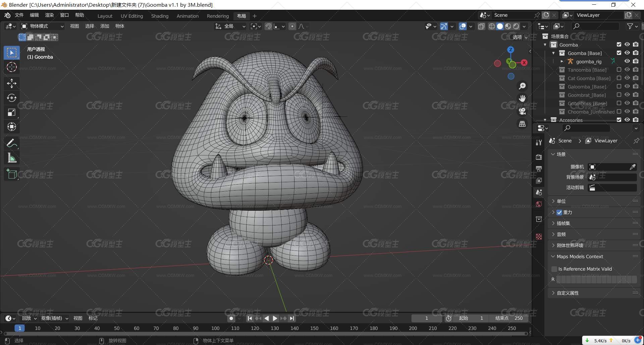Click the end frame 250 field
This screenshot has width=644, height=345.
click(x=509, y=318)
